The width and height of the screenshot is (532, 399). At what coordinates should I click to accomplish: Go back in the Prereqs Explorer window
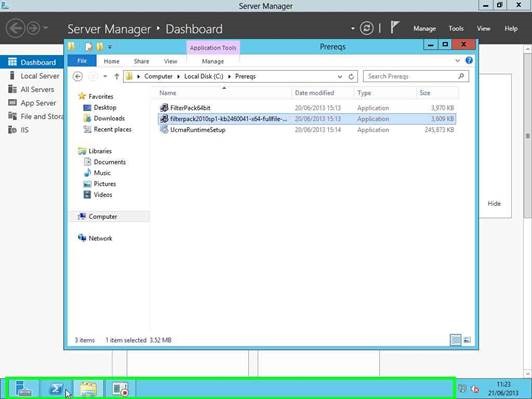tap(78, 76)
